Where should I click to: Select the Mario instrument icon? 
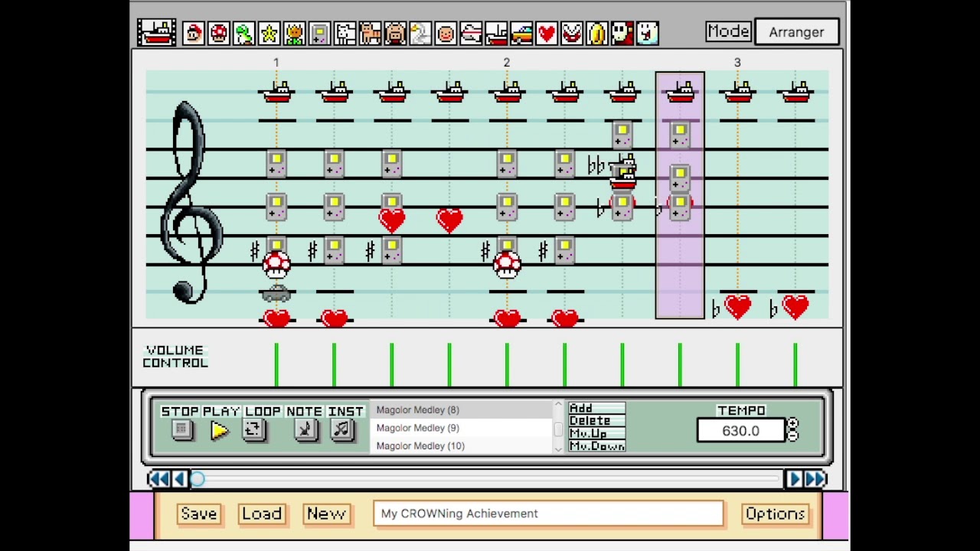point(194,33)
